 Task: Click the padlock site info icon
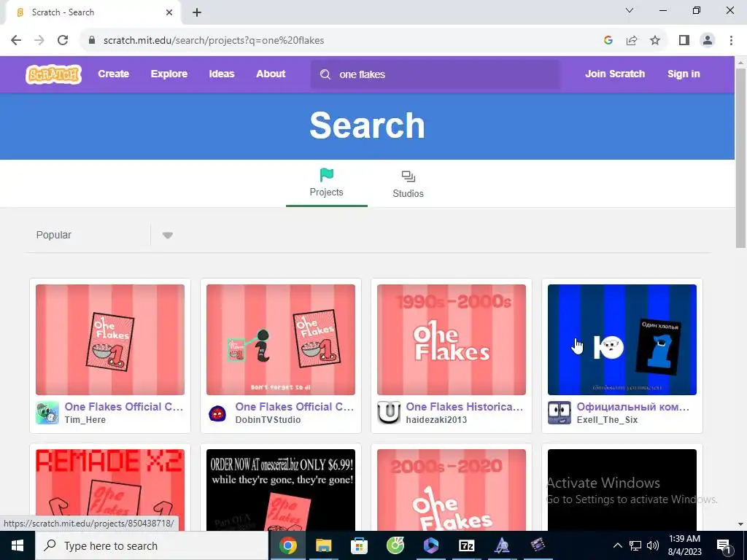point(92,40)
